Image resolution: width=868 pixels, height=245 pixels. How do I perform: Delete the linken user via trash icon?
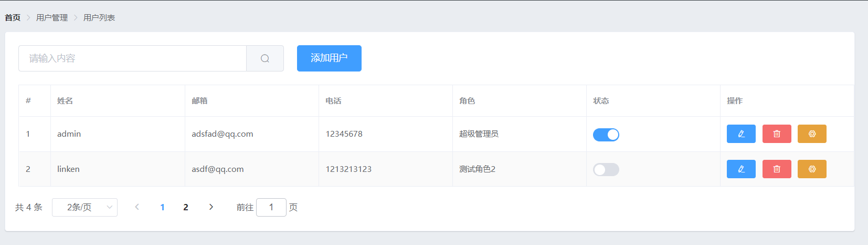point(777,169)
